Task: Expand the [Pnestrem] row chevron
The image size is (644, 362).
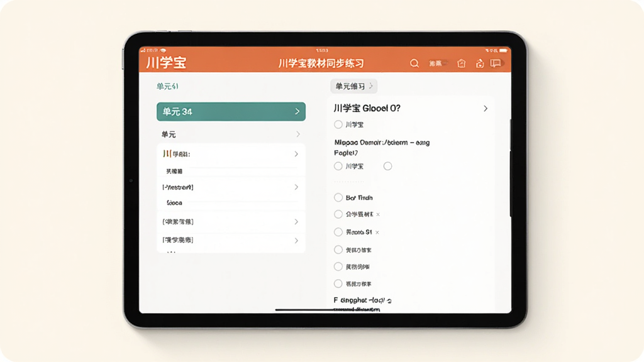Action: pos(296,187)
